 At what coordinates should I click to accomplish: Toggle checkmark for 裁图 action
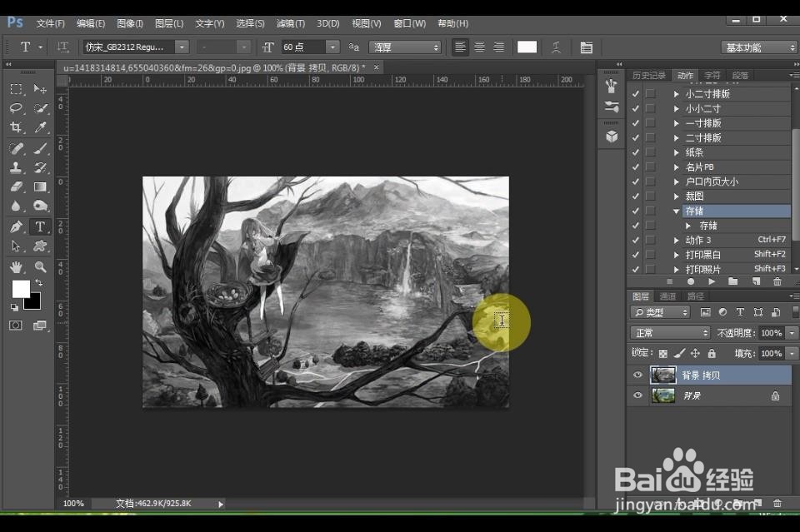coord(635,196)
